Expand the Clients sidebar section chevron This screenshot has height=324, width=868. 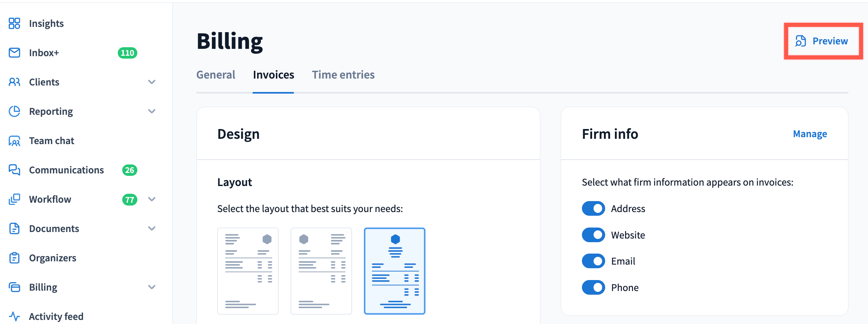click(152, 82)
